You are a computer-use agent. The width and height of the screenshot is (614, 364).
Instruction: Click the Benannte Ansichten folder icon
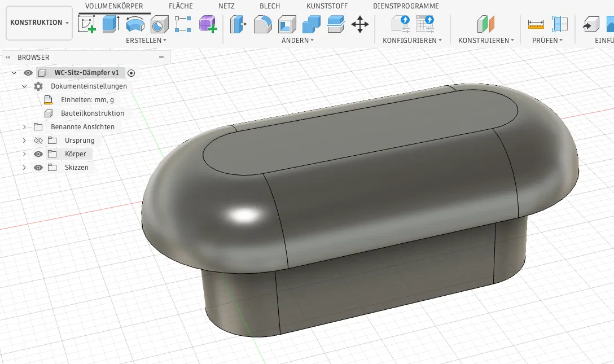tap(38, 127)
